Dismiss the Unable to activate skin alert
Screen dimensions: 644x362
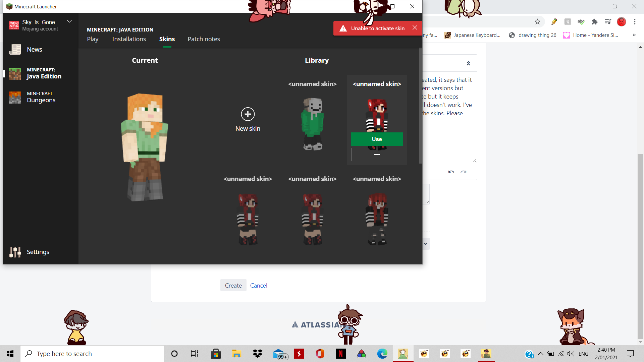(x=415, y=28)
